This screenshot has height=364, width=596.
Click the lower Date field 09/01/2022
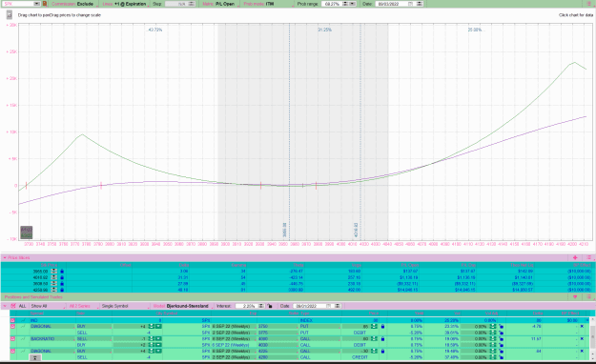308,306
